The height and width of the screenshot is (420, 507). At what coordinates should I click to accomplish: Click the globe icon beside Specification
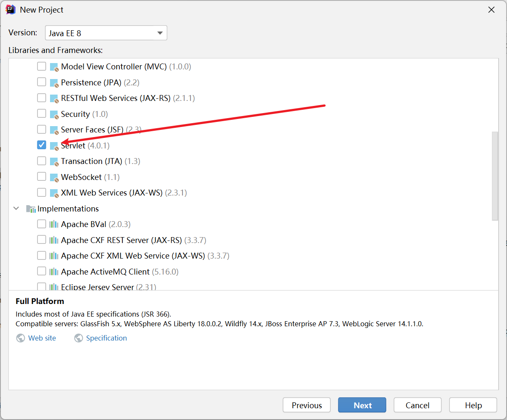(x=79, y=338)
